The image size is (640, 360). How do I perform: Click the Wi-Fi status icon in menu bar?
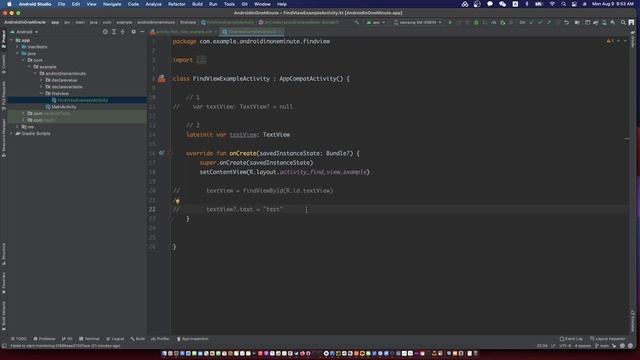[552, 4]
